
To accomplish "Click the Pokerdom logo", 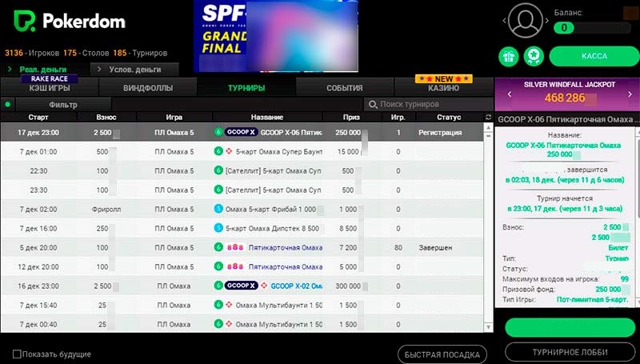I will coord(70,22).
